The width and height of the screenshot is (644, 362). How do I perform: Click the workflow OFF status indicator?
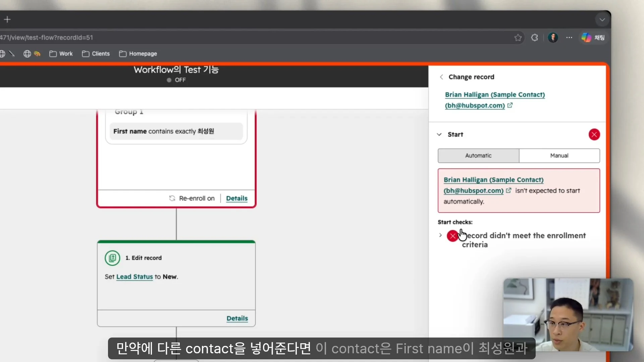[x=176, y=80]
